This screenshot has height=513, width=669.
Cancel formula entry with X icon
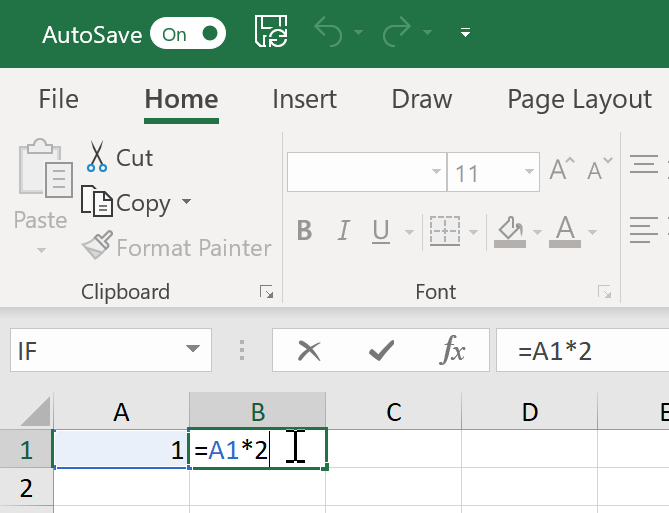[309, 351]
